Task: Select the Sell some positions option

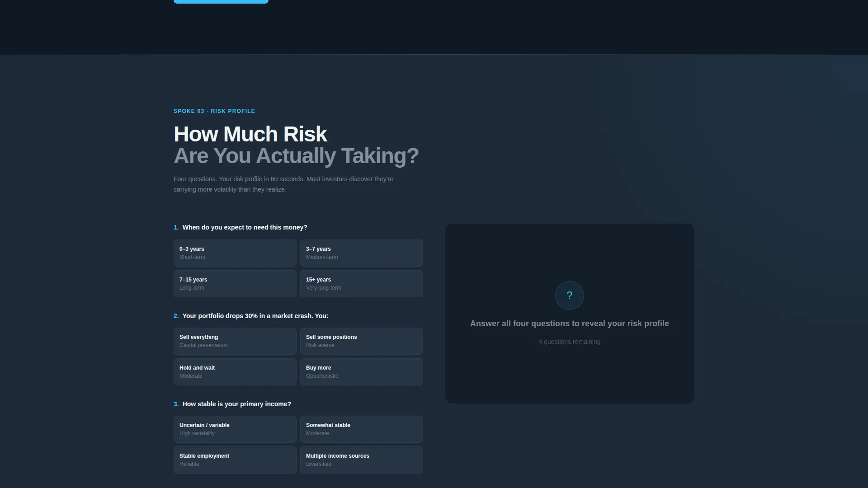Action: (362, 341)
